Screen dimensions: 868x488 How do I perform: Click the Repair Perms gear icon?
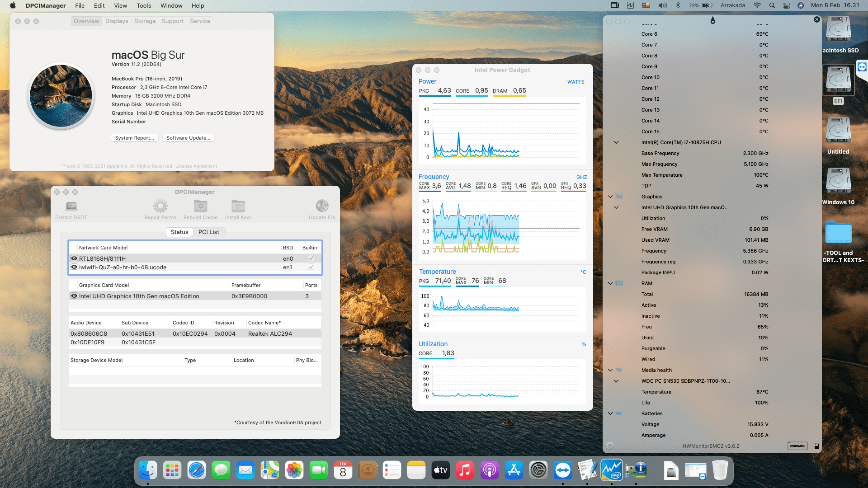point(160,206)
